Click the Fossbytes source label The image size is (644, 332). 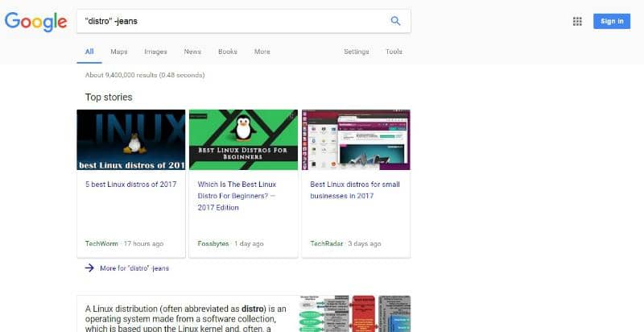[x=213, y=243]
